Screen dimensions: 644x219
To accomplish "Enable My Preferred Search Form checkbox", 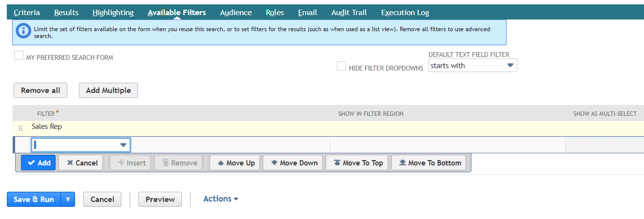I will (19, 55).
